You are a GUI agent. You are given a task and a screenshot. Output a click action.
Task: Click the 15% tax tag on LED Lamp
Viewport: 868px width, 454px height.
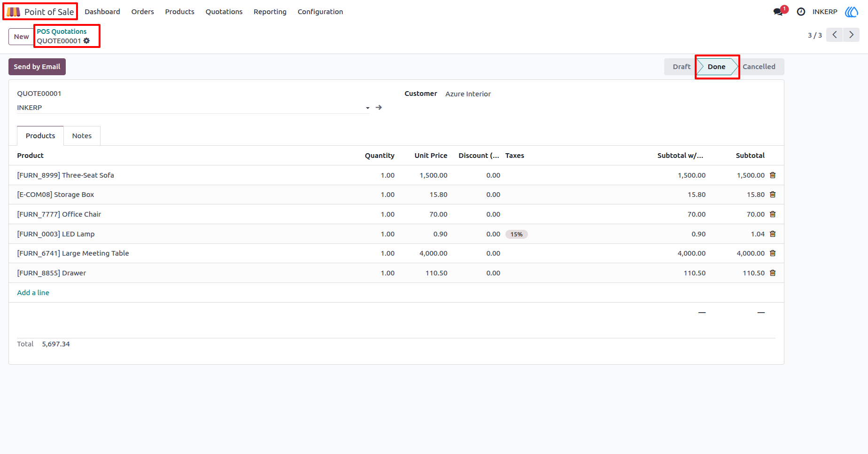tap(517, 234)
